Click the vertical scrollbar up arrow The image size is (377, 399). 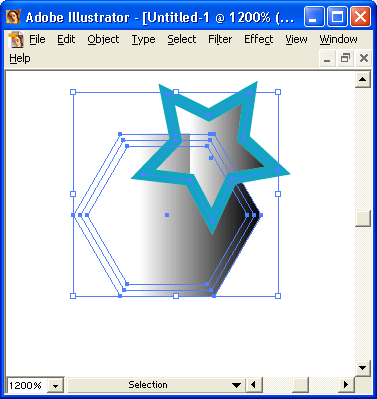pyautogui.click(x=363, y=80)
